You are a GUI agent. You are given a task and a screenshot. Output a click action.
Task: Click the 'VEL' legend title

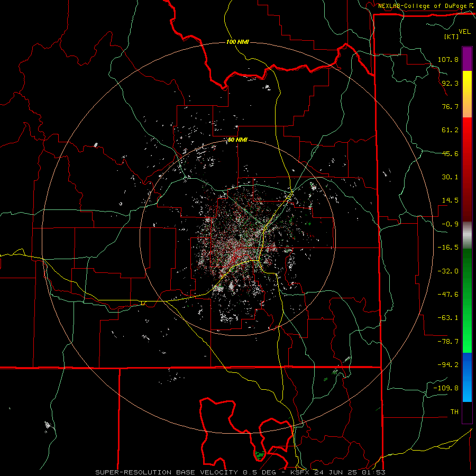click(x=464, y=32)
